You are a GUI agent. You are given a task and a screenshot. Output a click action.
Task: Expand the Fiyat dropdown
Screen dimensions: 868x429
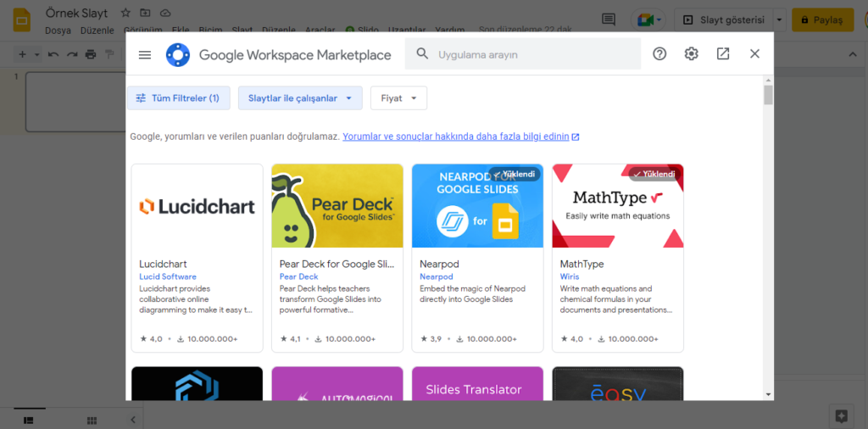tap(398, 98)
